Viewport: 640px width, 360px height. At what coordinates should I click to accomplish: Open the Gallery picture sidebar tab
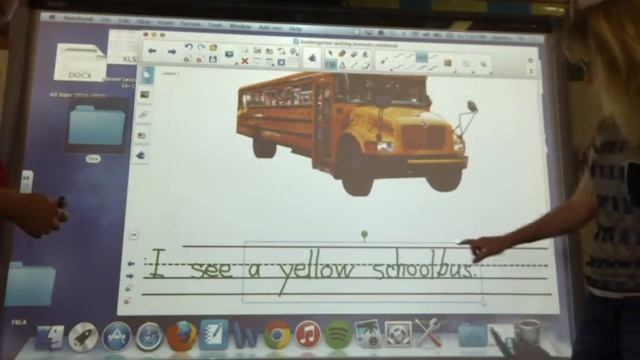click(x=144, y=95)
